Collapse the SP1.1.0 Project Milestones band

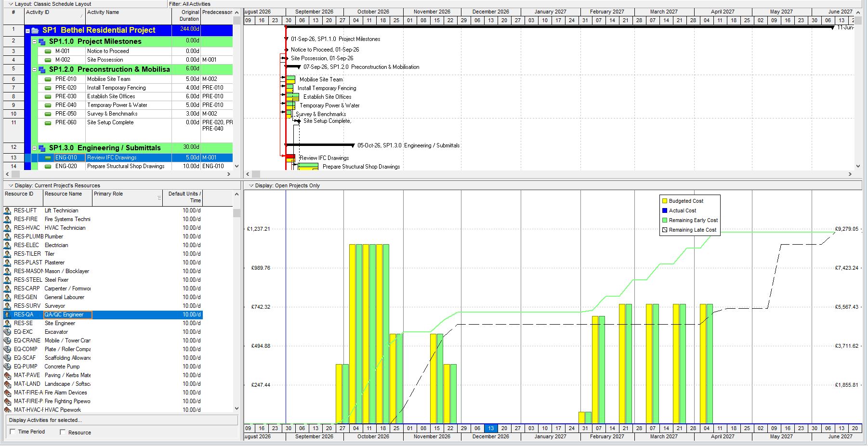click(35, 42)
